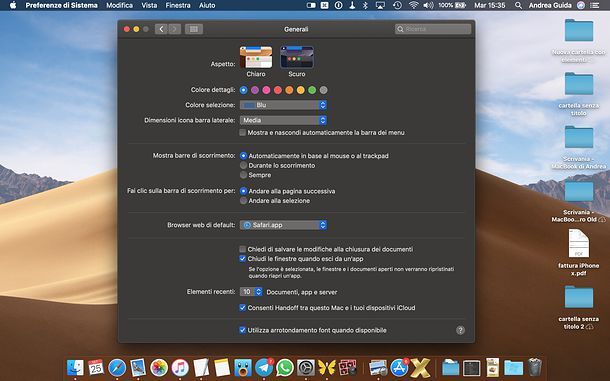Screen dimensions: 610x381
Task: Open the Apple menu
Action: [x=13, y=5]
